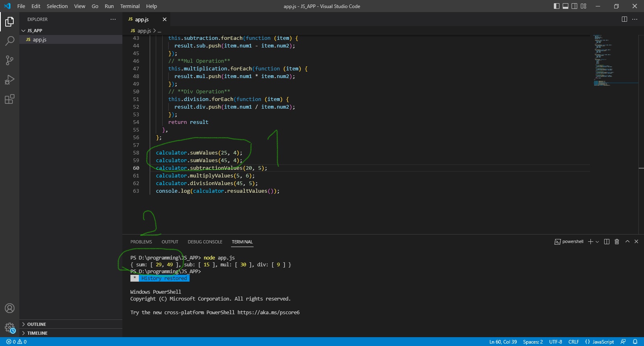Split the editor to the right
This screenshot has width=644, height=346.
click(624, 19)
